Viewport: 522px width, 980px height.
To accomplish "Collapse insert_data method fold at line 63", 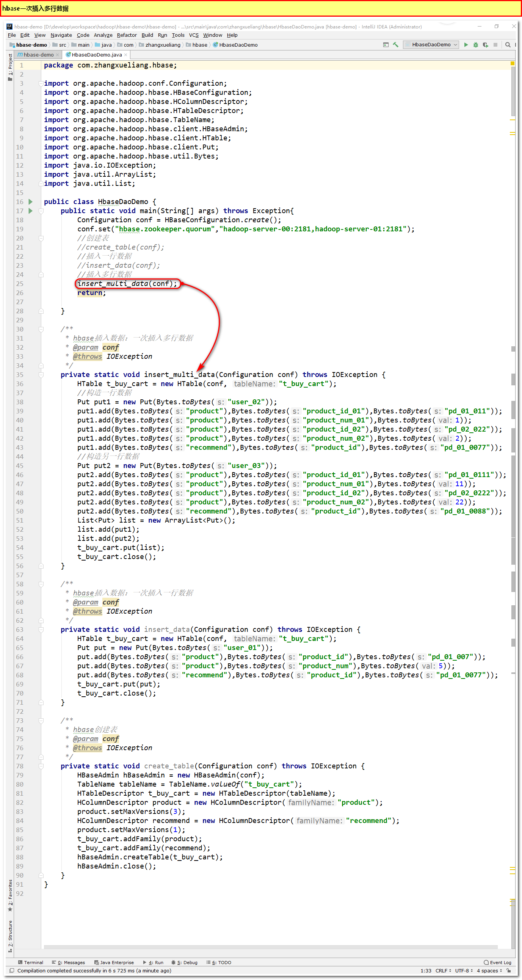I will coord(41,630).
